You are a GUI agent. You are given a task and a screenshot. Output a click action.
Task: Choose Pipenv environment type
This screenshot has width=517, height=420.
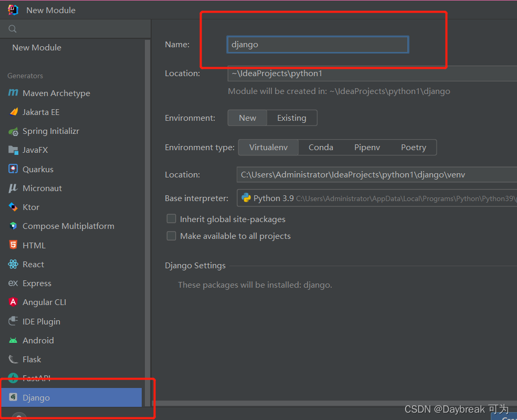click(367, 148)
